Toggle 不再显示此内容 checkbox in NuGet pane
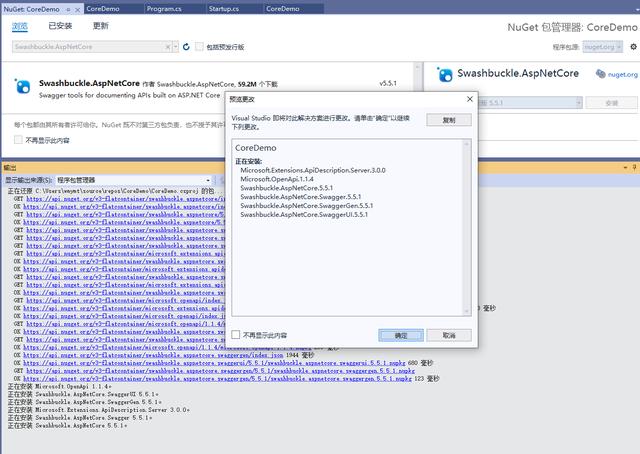The image size is (640, 454). (x=18, y=140)
